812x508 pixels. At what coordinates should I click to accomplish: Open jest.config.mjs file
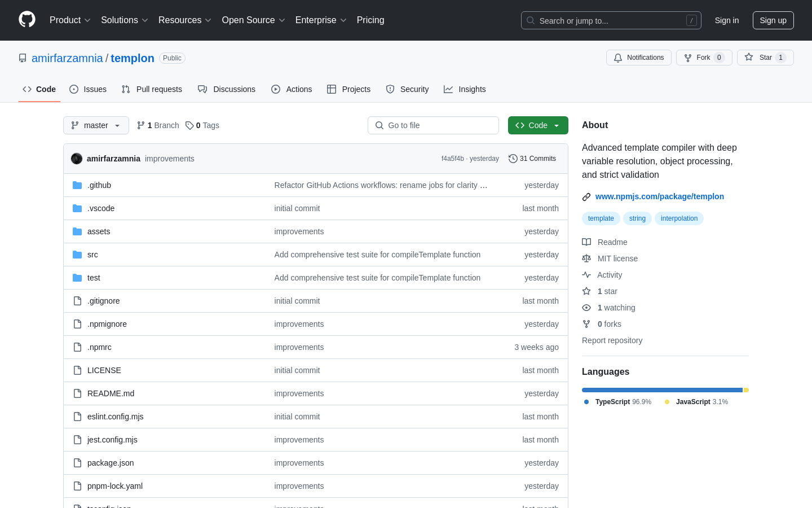pos(112,440)
